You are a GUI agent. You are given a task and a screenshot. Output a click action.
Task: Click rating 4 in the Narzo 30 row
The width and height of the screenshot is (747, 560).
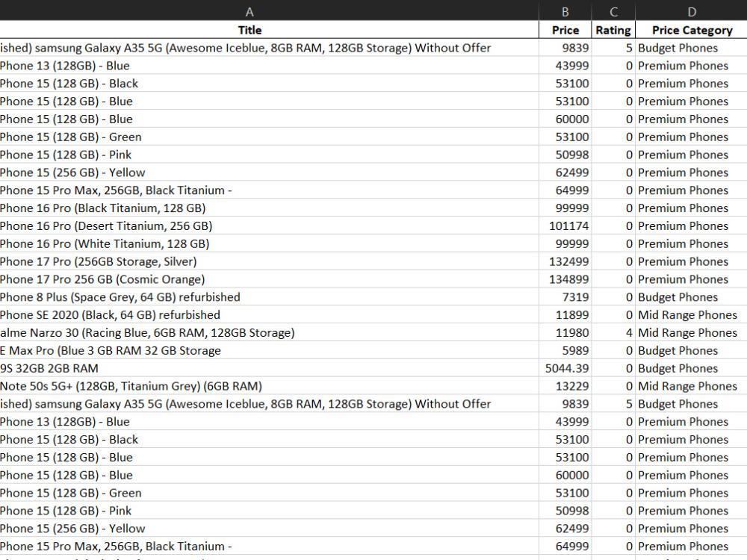(x=613, y=332)
